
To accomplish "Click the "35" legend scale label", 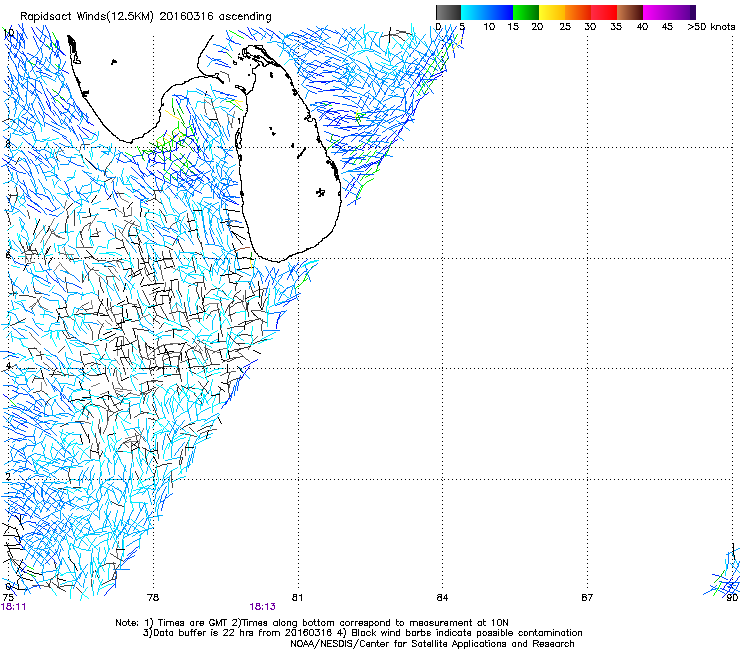I will coord(616,27).
